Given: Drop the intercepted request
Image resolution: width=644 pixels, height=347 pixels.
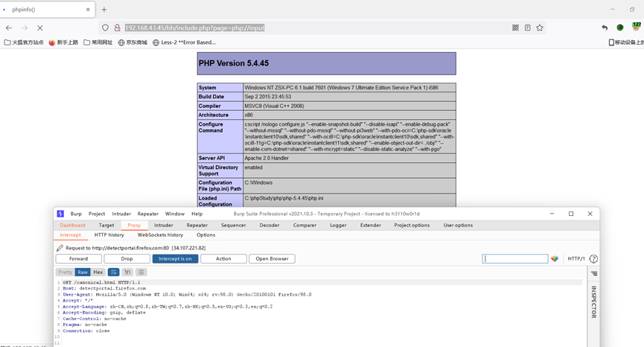Looking at the screenshot, I should (x=127, y=258).
